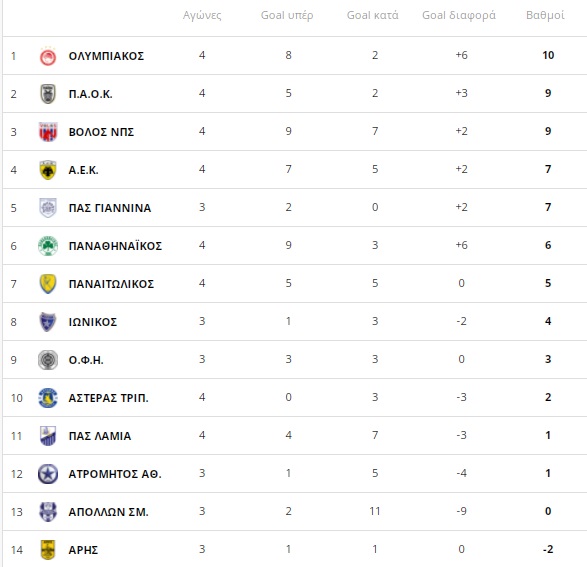The height and width of the screenshot is (567, 587).
Task: Select the ΑΣΤΕΡΑΣ ΤΡΙΠ. blue-yellow badge
Action: pos(48,398)
